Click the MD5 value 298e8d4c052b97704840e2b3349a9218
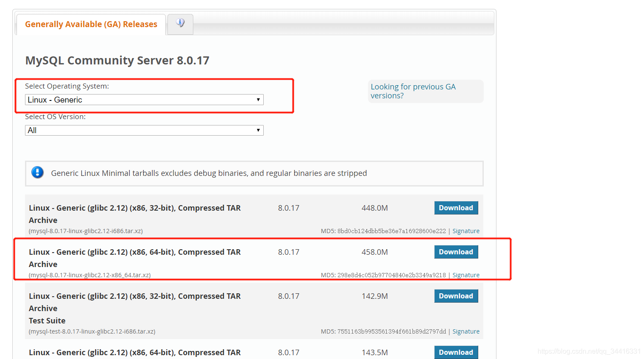 (391, 275)
